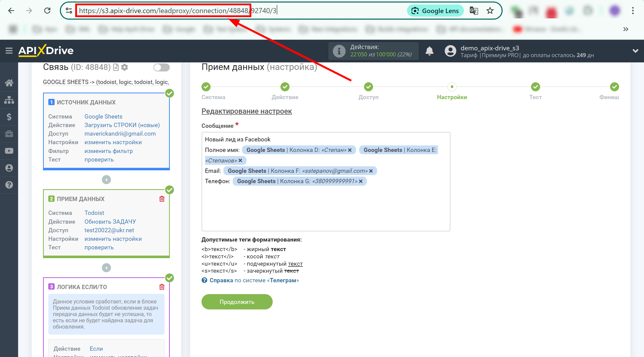Viewport: 644px width, 357px height.
Task: Click the Редактирование настроек heading
Action: point(247,111)
